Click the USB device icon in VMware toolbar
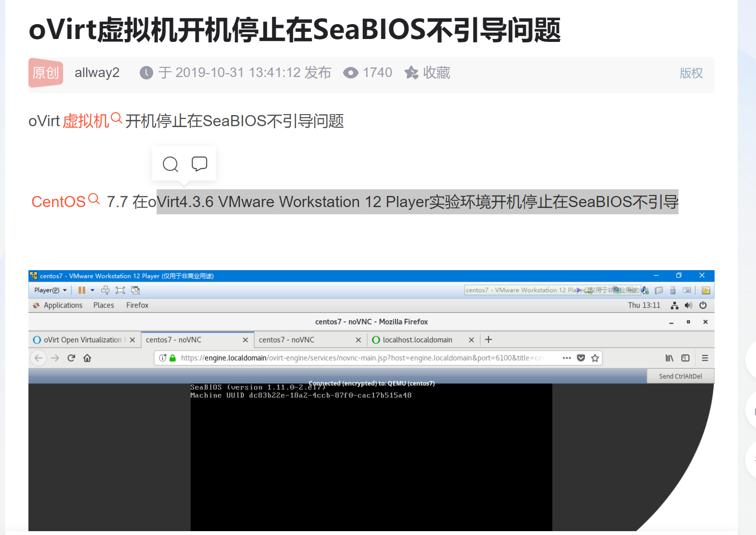756x535 pixels. [x=673, y=290]
